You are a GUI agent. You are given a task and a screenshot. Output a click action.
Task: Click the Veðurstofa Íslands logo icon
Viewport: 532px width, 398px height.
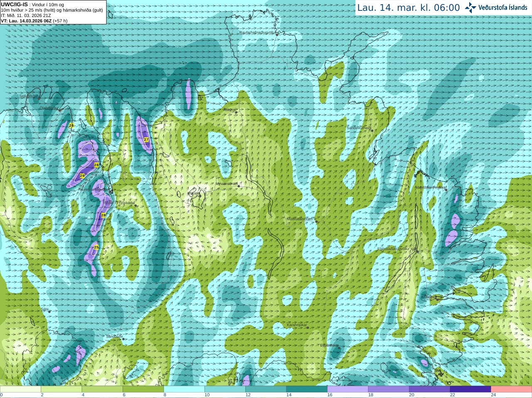click(x=470, y=7)
